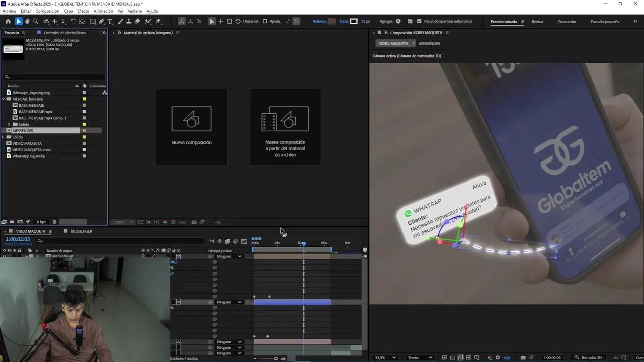Open the Predeterminado workspace menu icon
This screenshot has width=644, height=362.
tap(523, 21)
